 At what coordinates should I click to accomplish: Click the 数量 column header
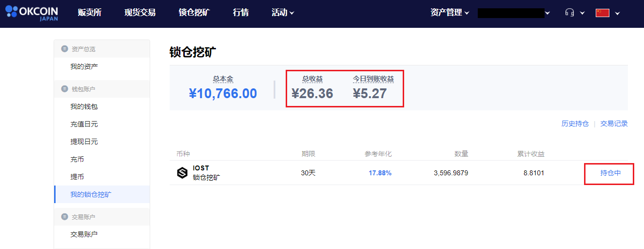[462, 154]
